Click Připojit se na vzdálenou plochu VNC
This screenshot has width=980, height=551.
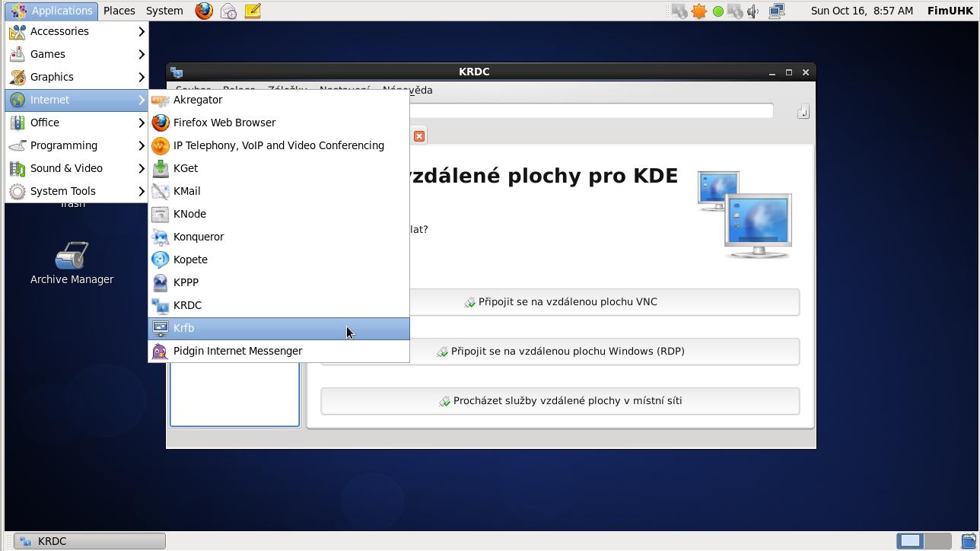[x=560, y=301]
